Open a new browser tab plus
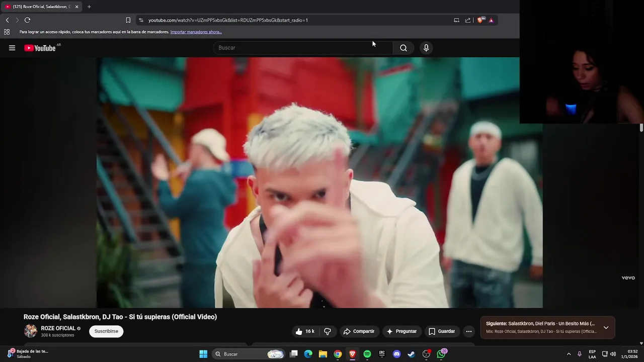Image resolution: width=644 pixels, height=362 pixels. [x=89, y=7]
